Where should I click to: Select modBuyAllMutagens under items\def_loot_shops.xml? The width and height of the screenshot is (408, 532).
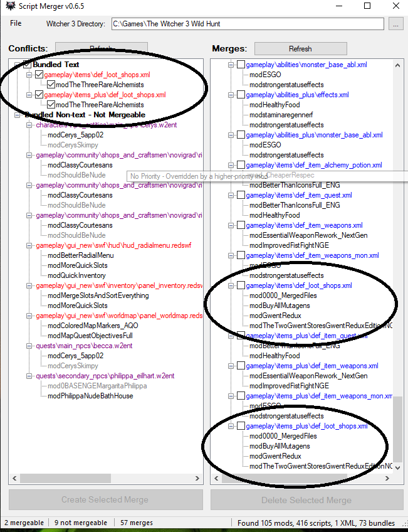click(280, 306)
